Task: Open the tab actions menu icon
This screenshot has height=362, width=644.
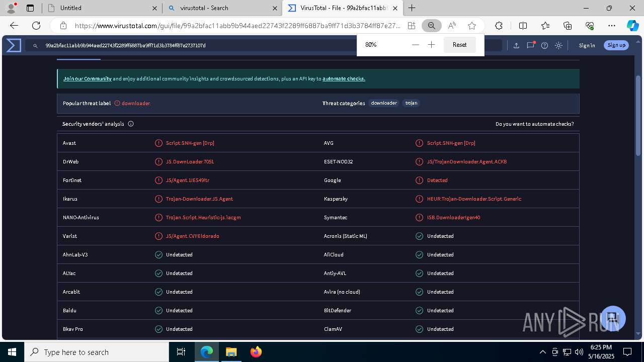Action: click(x=30, y=8)
